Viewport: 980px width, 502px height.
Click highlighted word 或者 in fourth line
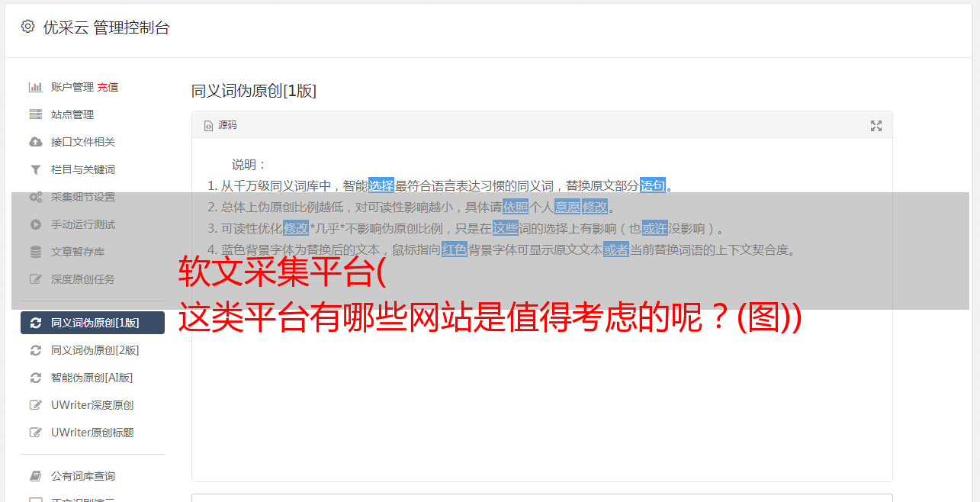point(616,249)
